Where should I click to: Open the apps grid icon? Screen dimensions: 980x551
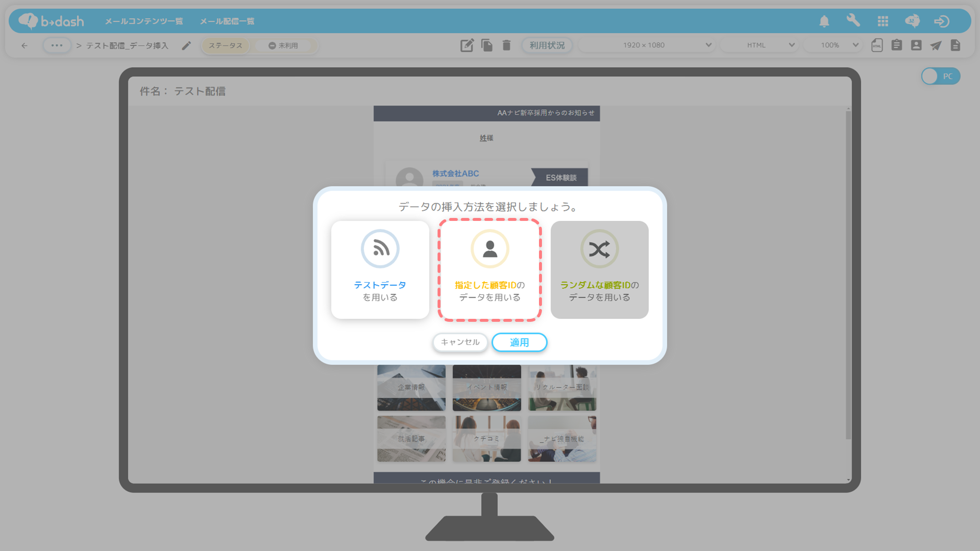883,21
